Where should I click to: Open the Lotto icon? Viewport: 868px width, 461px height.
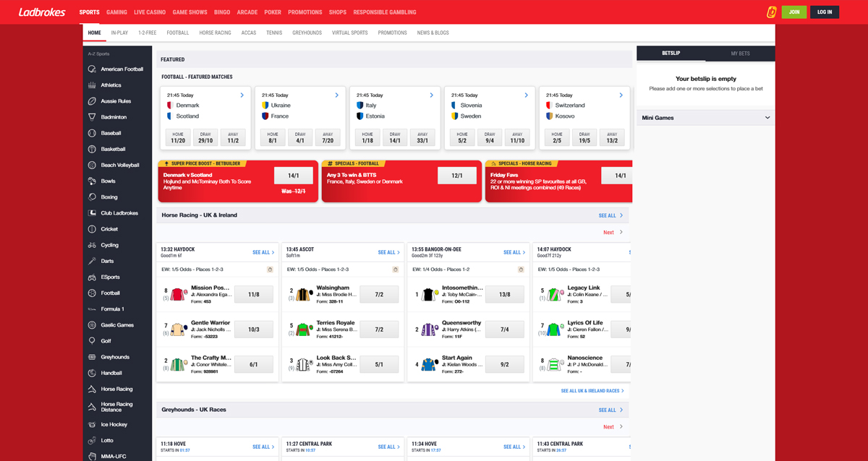coord(92,440)
